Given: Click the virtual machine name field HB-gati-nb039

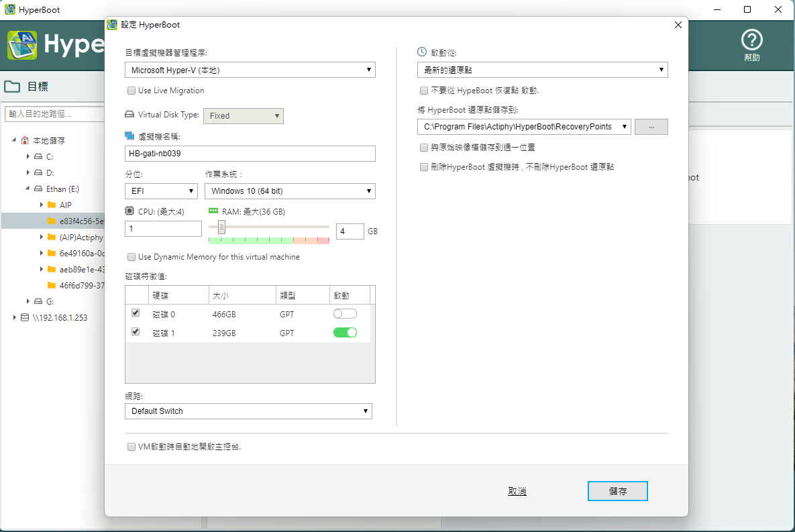Looking at the screenshot, I should pyautogui.click(x=250, y=154).
